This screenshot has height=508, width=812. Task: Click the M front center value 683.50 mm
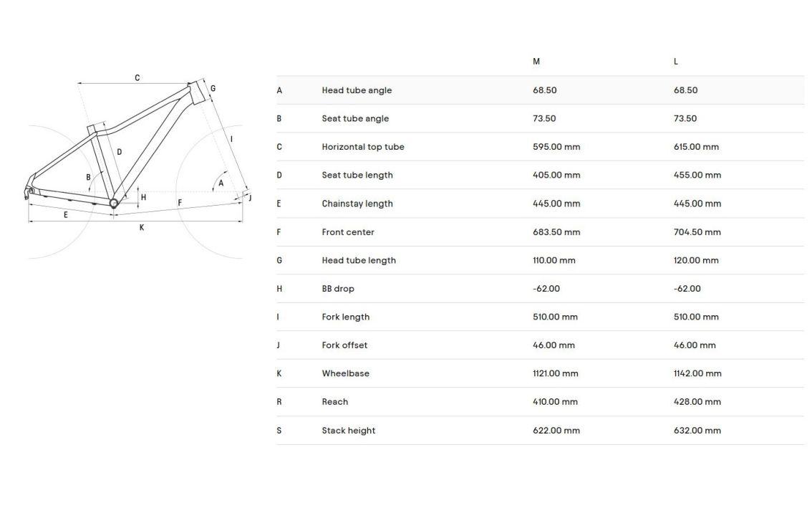coord(556,232)
